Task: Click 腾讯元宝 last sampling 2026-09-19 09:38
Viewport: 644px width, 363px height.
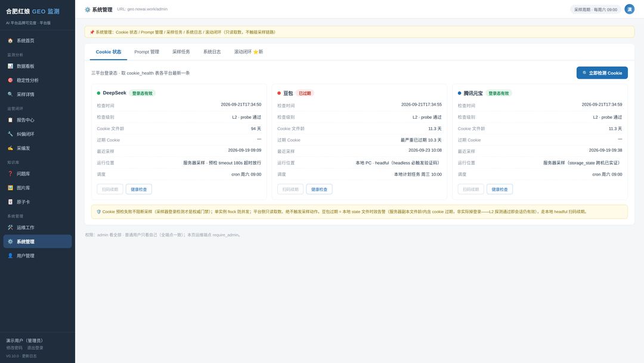Action: point(605,150)
